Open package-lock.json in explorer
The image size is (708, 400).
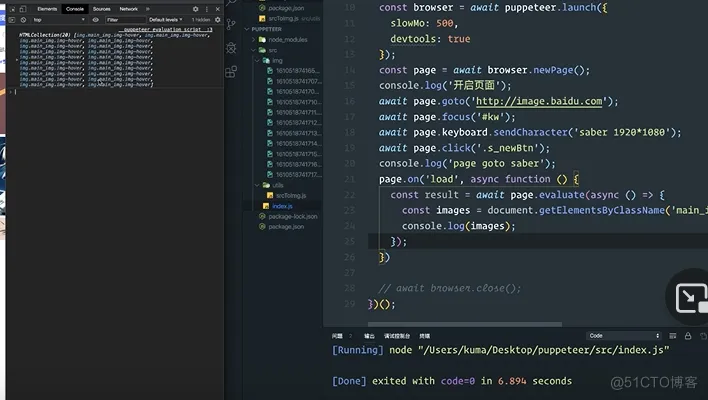293,216
